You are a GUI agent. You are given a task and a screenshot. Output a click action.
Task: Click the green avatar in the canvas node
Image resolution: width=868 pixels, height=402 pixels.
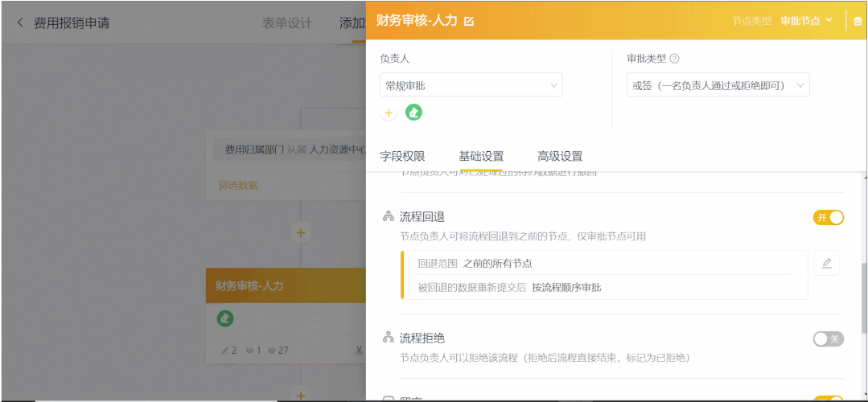pos(225,318)
